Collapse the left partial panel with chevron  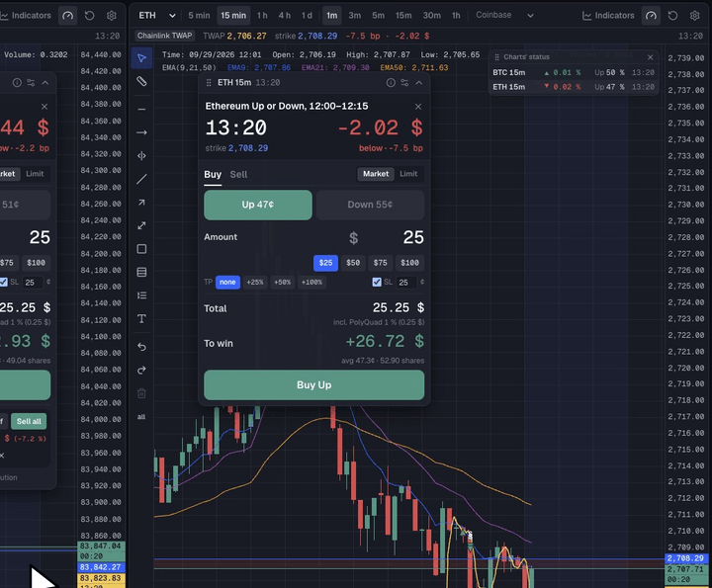[x=44, y=83]
